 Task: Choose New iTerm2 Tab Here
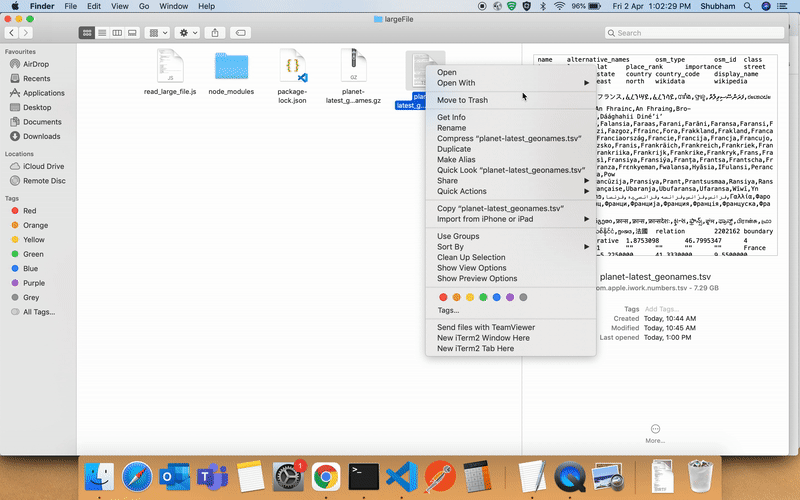[511, 348]
